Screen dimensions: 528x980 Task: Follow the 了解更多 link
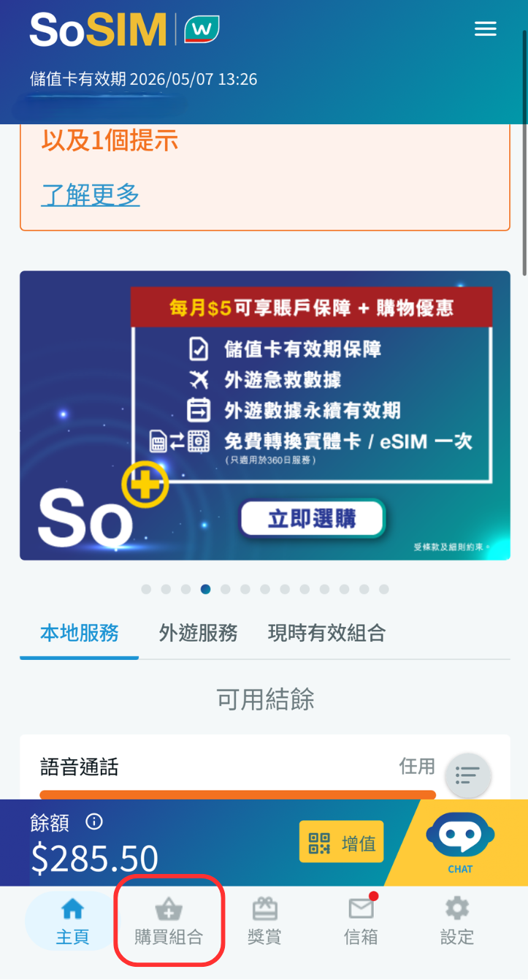(x=91, y=194)
